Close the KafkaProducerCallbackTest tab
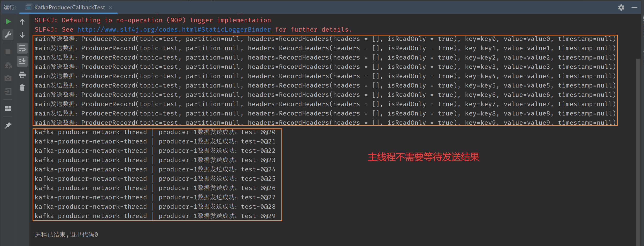 pyautogui.click(x=110, y=8)
